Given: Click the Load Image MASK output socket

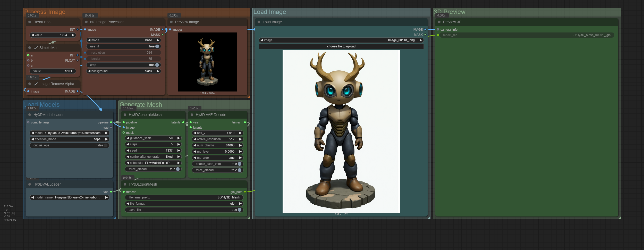Looking at the screenshot, I should [x=425, y=35].
